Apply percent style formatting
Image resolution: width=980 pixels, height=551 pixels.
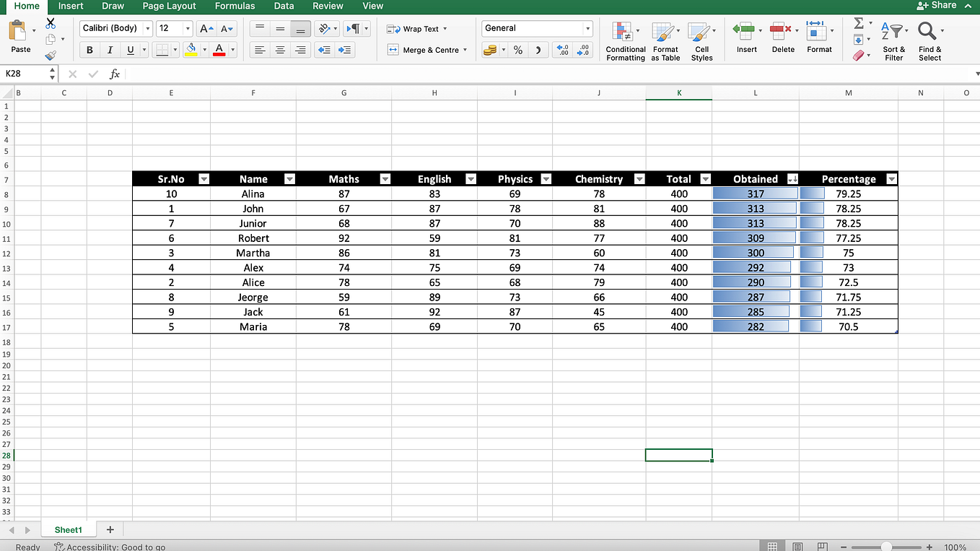point(517,51)
